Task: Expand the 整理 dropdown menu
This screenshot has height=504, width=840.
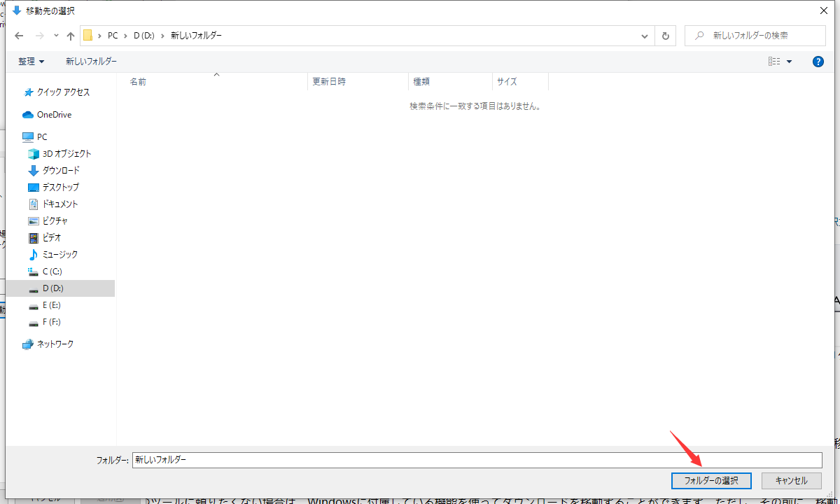Action: tap(31, 62)
